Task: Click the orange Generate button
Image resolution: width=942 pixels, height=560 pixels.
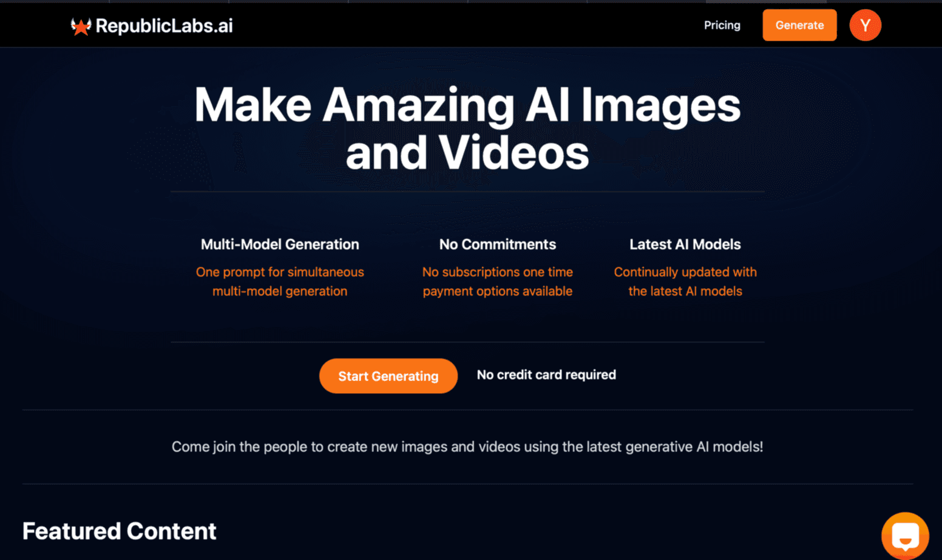Action: point(799,25)
